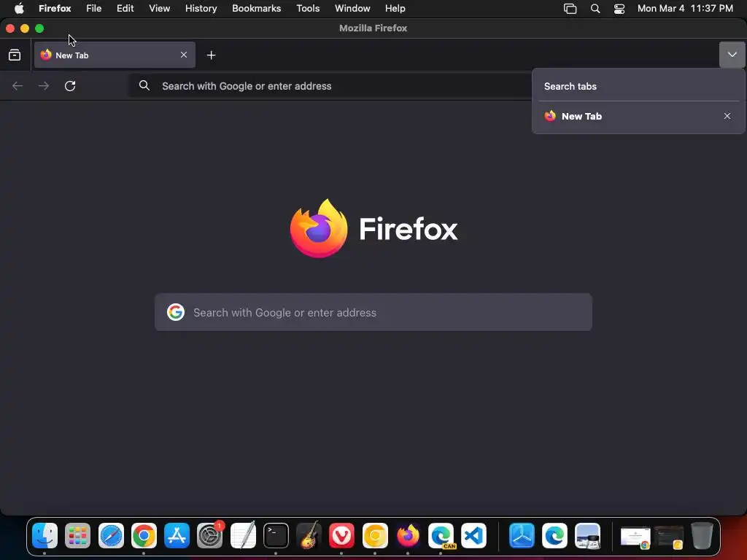The height and width of the screenshot is (560, 747).
Task: Launch GarageBand from the Dock
Action: 309,536
